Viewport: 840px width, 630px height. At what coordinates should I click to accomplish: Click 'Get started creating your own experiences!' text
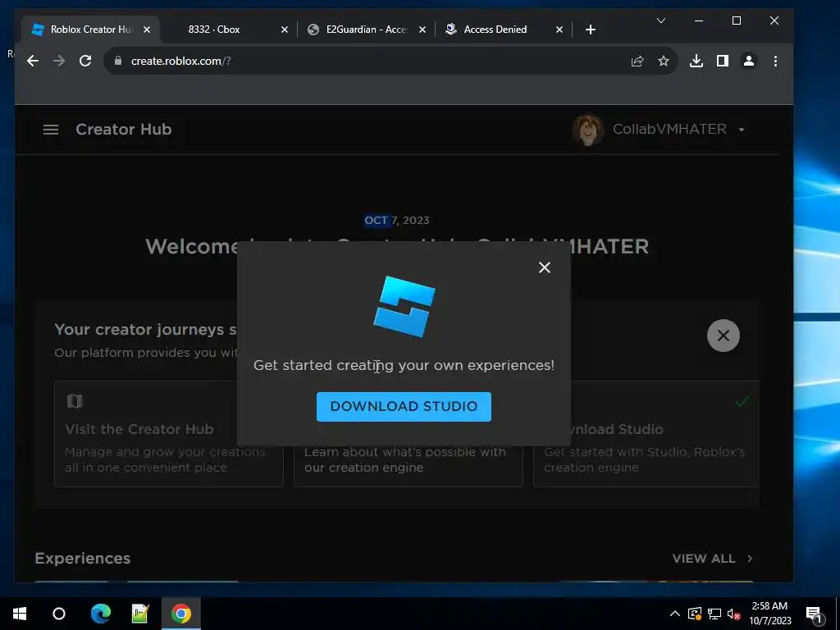tap(404, 365)
